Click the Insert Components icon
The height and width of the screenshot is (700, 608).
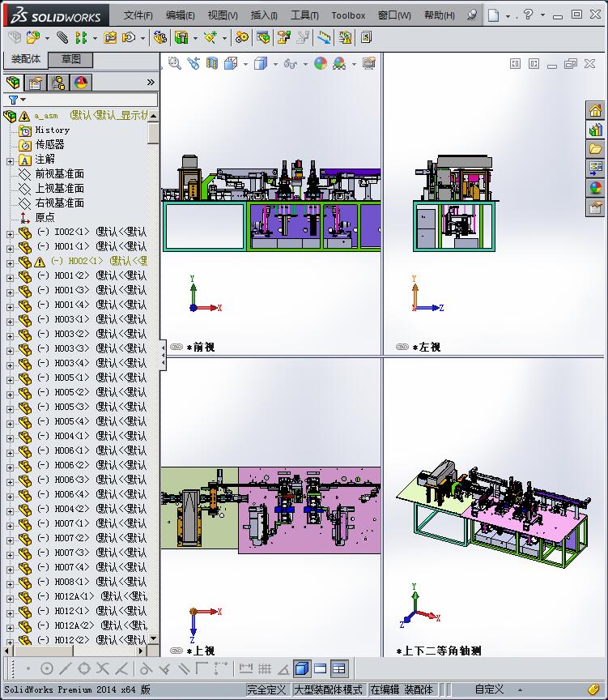(33, 37)
